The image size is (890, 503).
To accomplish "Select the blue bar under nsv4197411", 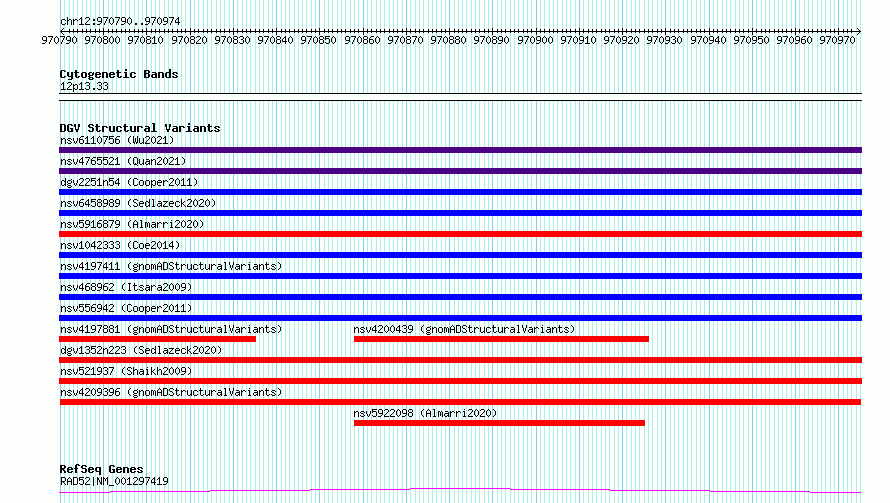I will point(460,276).
